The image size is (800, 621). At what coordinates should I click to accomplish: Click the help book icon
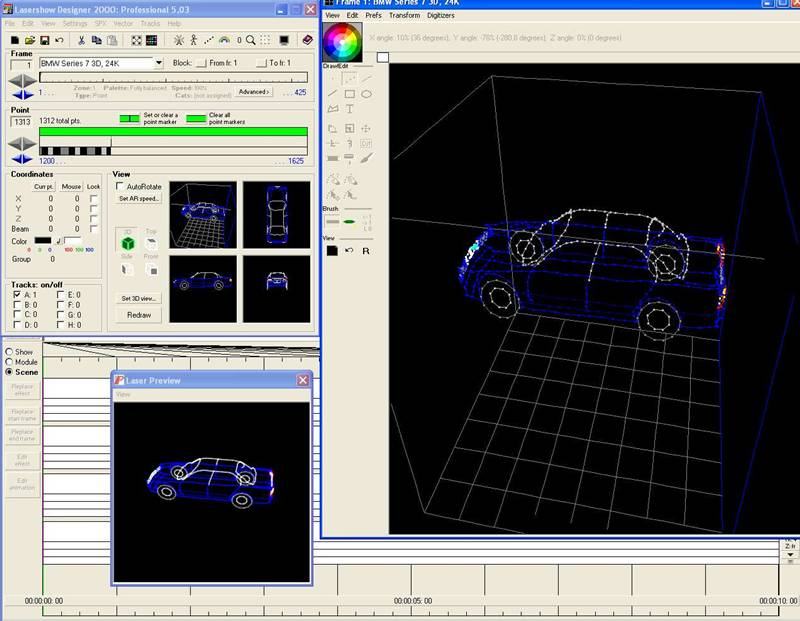307,40
